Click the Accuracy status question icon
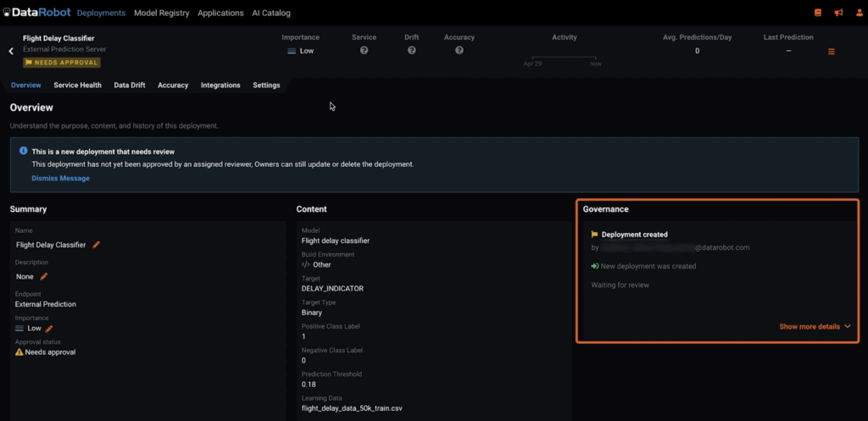 click(459, 50)
